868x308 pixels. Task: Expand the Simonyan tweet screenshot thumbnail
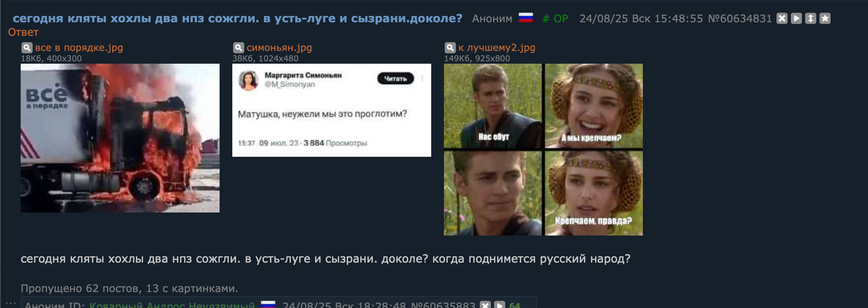(332, 110)
